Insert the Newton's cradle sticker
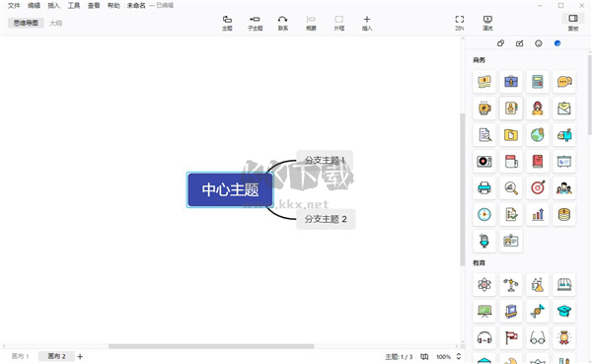The height and width of the screenshot is (364, 592). point(564,284)
